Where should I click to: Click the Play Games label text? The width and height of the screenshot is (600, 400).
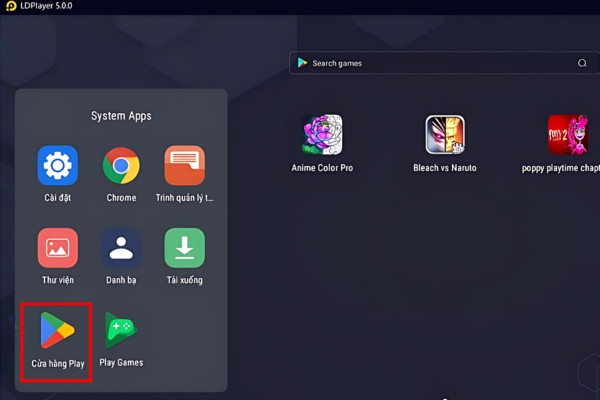[x=121, y=362]
